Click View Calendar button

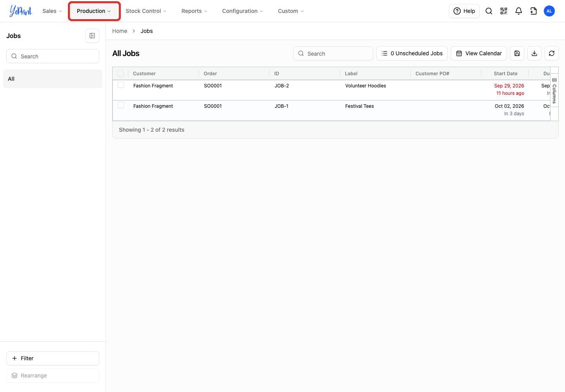479,53
